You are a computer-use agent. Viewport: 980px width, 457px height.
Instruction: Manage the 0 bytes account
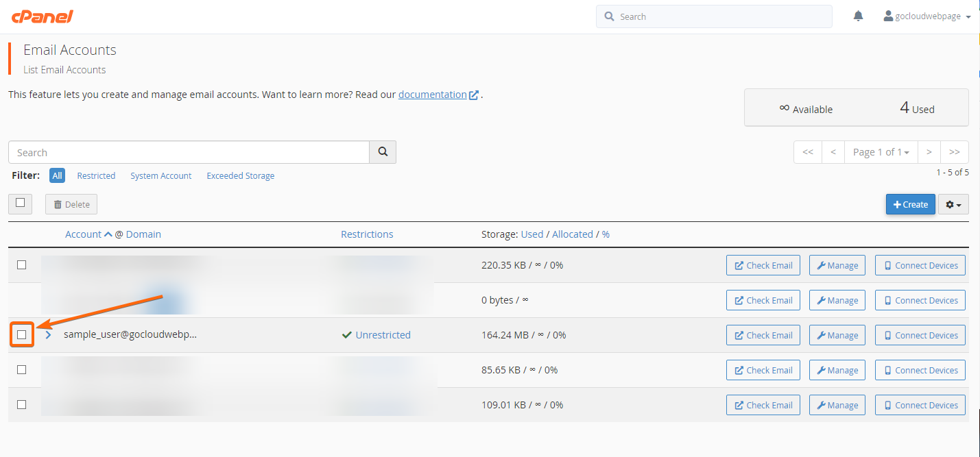pos(837,300)
